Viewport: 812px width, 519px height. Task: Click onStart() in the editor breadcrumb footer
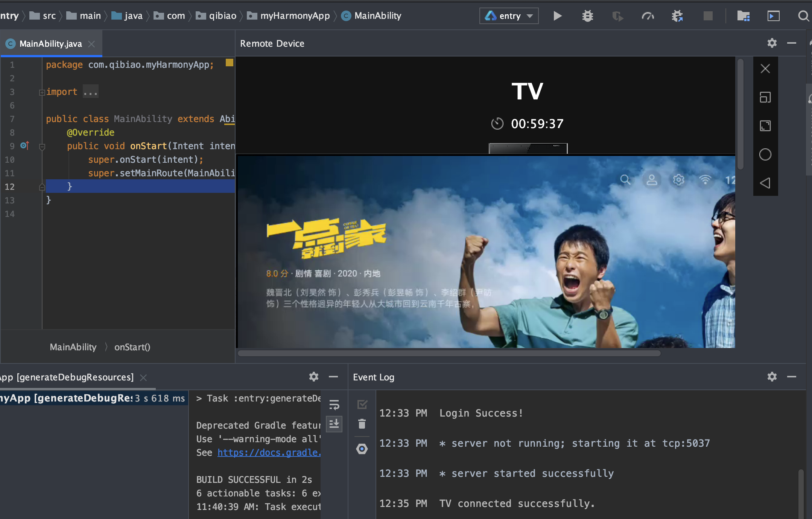coord(132,347)
